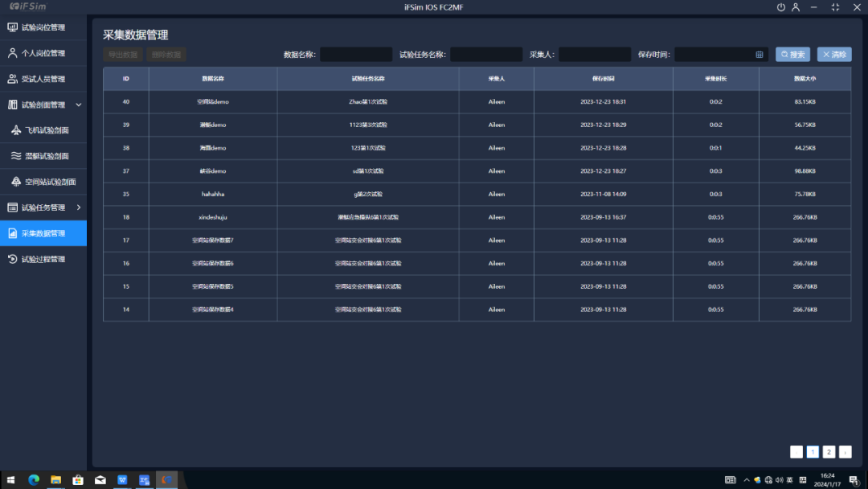Click the power icon in title bar
Image resolution: width=868 pixels, height=489 pixels.
point(780,7)
